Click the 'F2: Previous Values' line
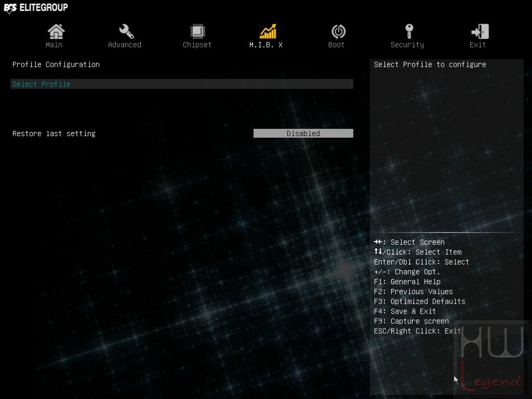 [413, 292]
